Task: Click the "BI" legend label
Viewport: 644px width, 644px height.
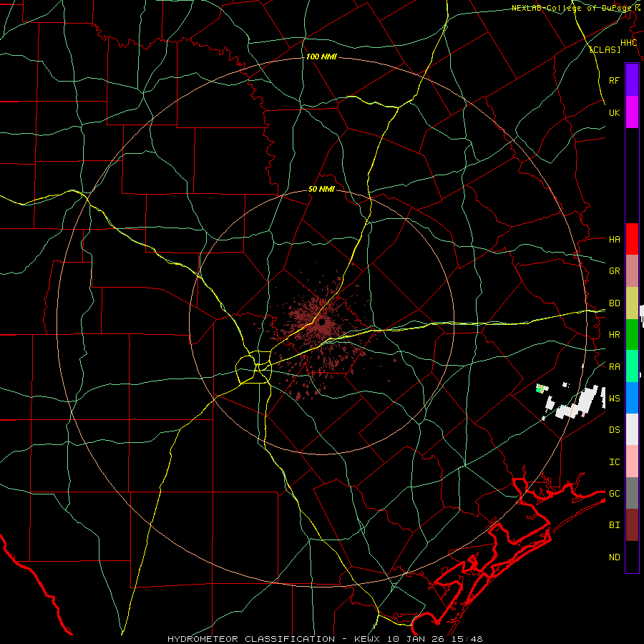Action: pos(614,525)
